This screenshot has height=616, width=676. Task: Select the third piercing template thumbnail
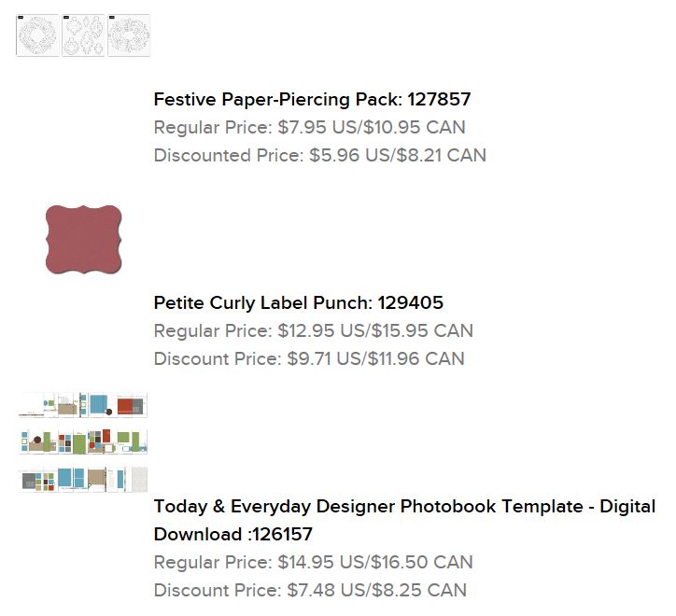tap(129, 35)
